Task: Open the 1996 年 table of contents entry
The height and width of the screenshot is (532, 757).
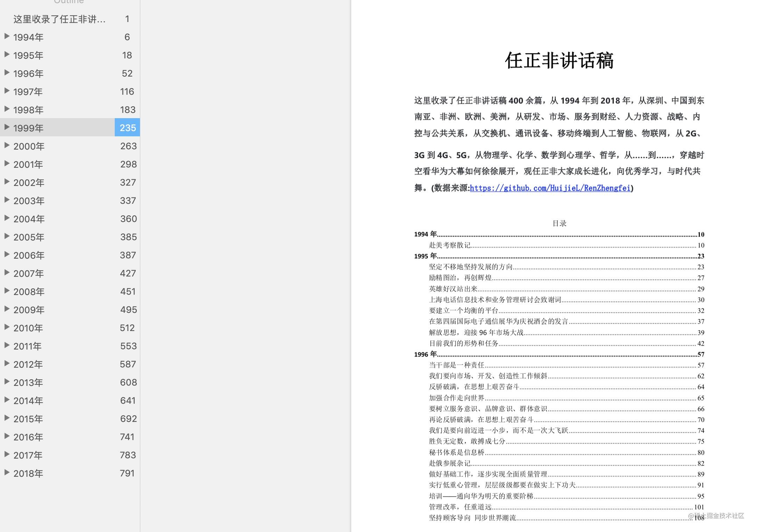Action: [559, 354]
